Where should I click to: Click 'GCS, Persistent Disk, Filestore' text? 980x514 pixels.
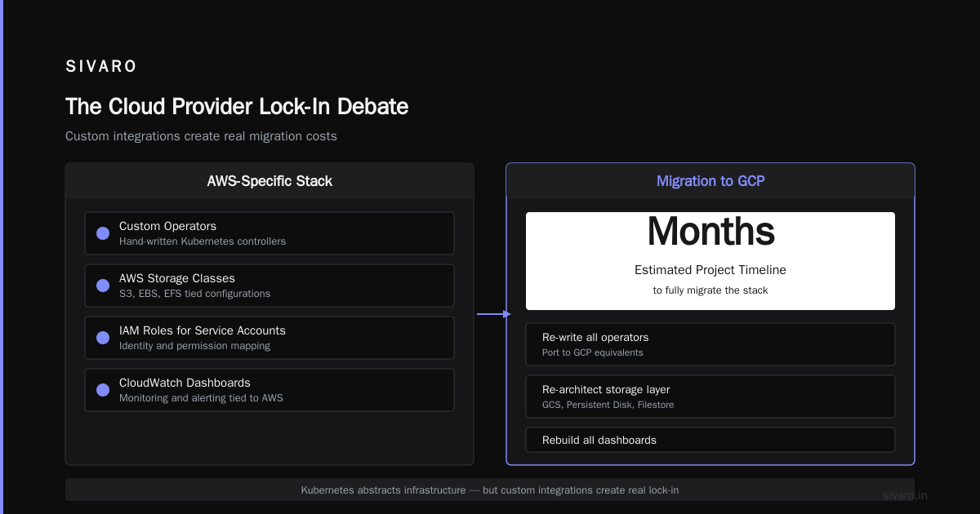coord(608,405)
